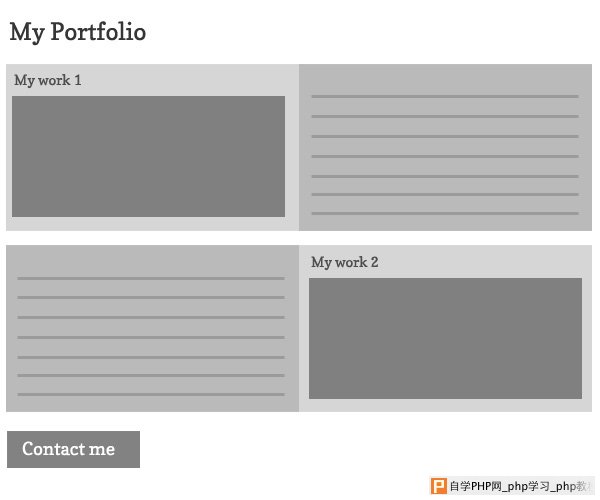Click the description panel right of My work 1
Screen dimensions: 600x500
445,147
